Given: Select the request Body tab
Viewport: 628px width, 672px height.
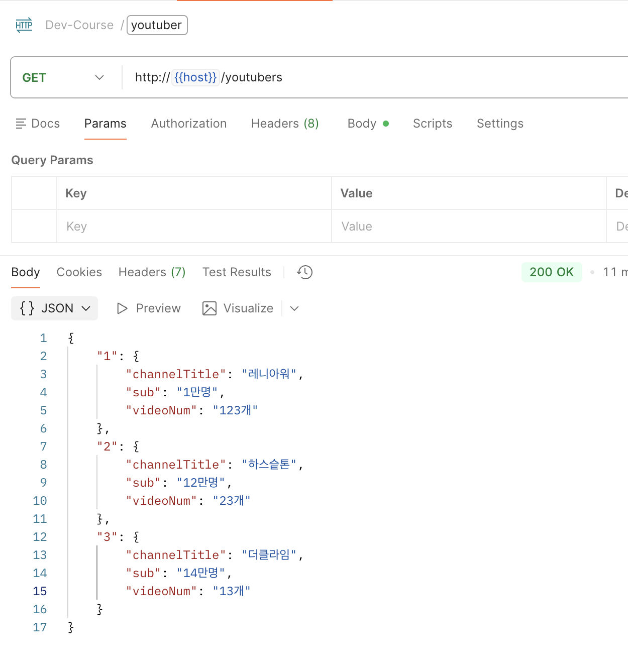Looking at the screenshot, I should pyautogui.click(x=362, y=124).
